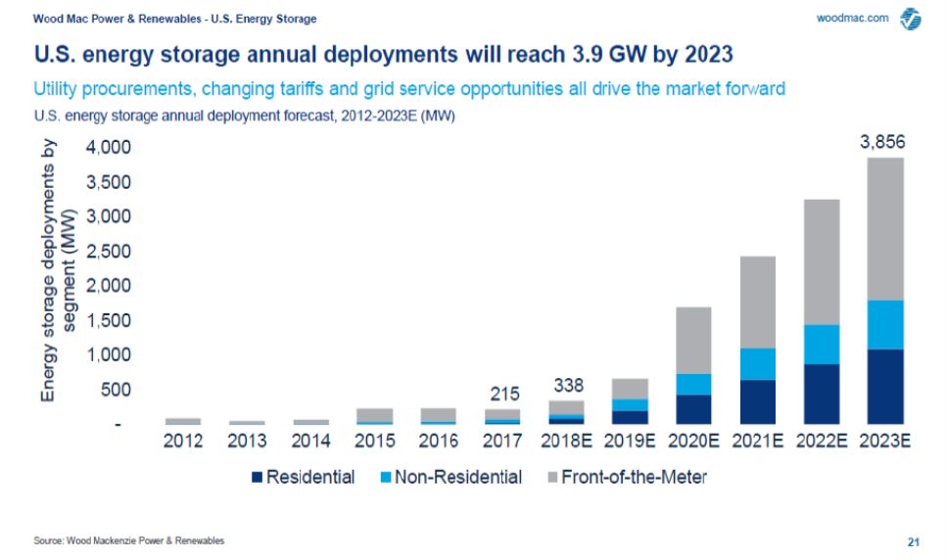Click the 1,500 y-axis value
Image resolution: width=947 pixels, height=560 pixels.
point(109,320)
